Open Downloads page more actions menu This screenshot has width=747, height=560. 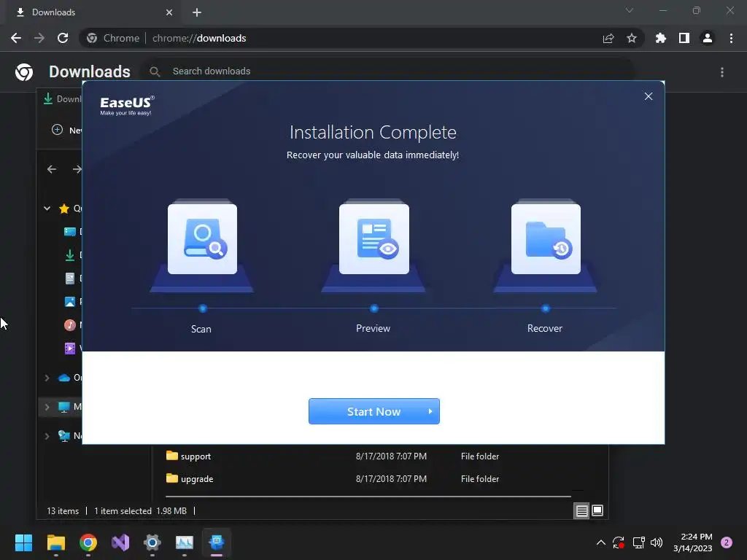pos(722,72)
